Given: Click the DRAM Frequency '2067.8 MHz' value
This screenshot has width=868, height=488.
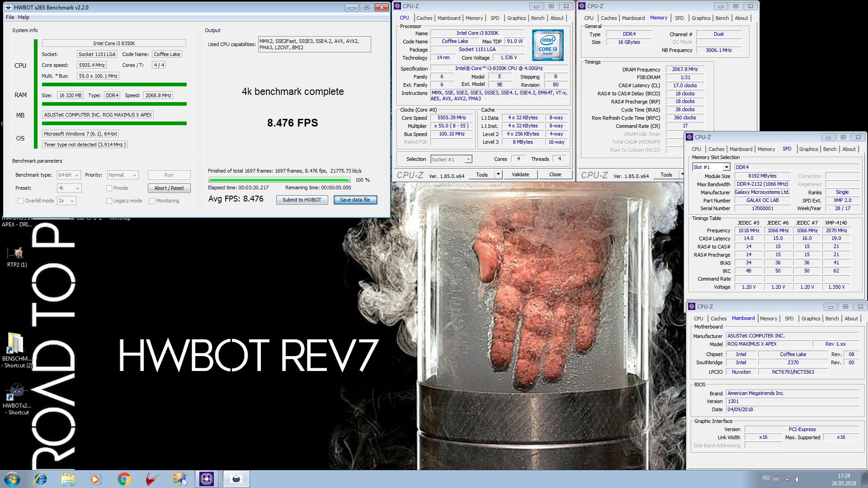Looking at the screenshot, I should (684, 69).
